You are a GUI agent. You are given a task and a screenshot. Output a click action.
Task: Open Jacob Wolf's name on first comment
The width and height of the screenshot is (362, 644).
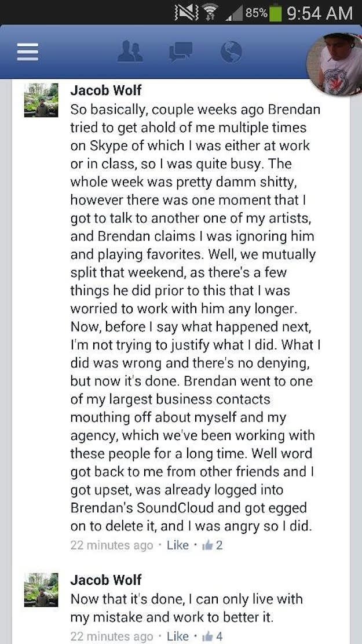(106, 90)
